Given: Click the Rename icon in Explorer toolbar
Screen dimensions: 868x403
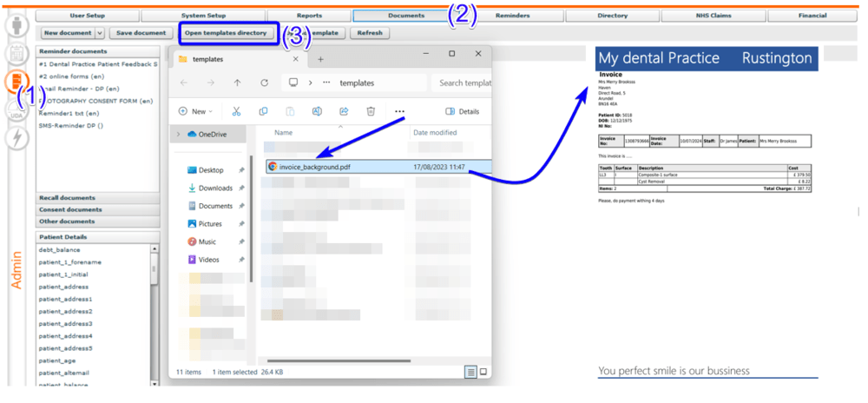Looking at the screenshot, I should [317, 111].
